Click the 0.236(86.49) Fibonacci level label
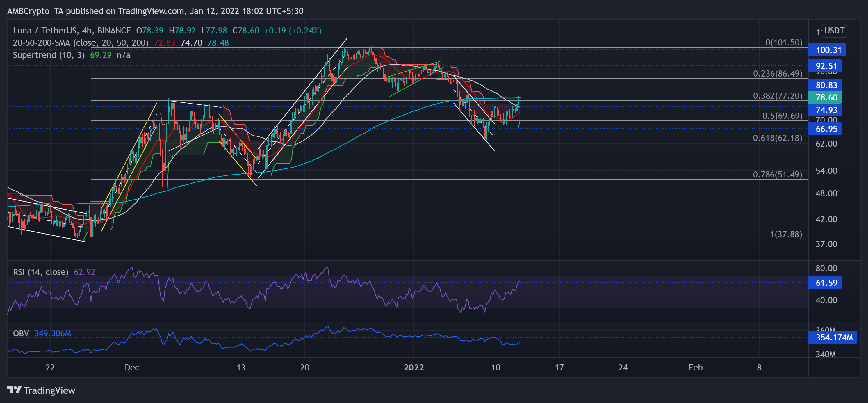The height and width of the screenshot is (403, 868). click(x=777, y=74)
